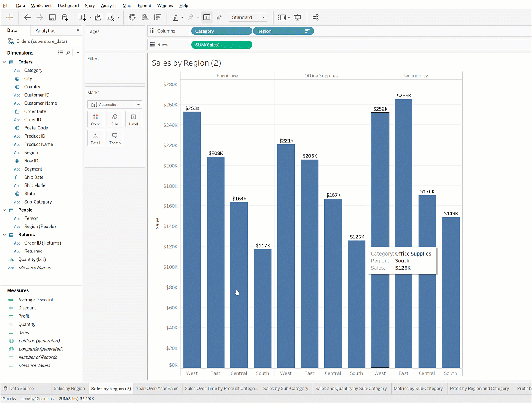532x403 pixels.
Task: Add a new data source from toolbar
Action: 65,17
